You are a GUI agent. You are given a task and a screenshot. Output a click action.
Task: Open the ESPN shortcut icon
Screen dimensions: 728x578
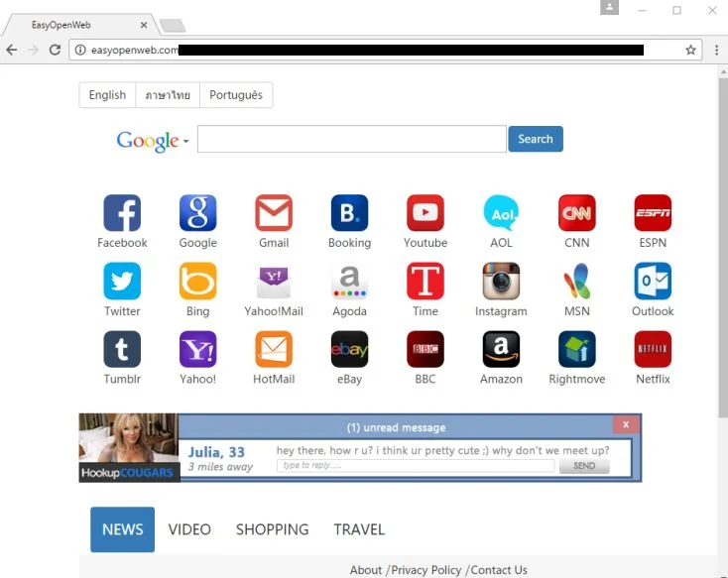point(653,213)
